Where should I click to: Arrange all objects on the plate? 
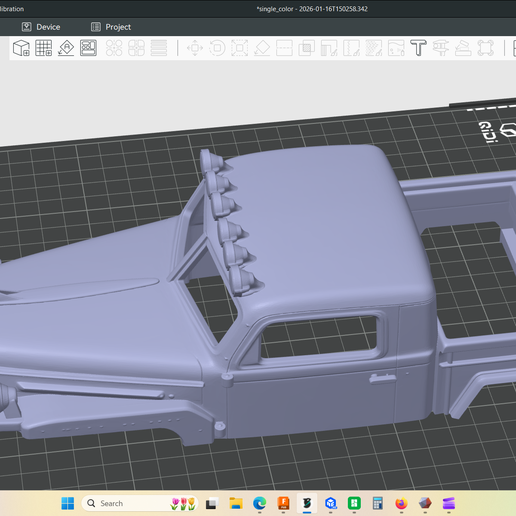click(88, 48)
